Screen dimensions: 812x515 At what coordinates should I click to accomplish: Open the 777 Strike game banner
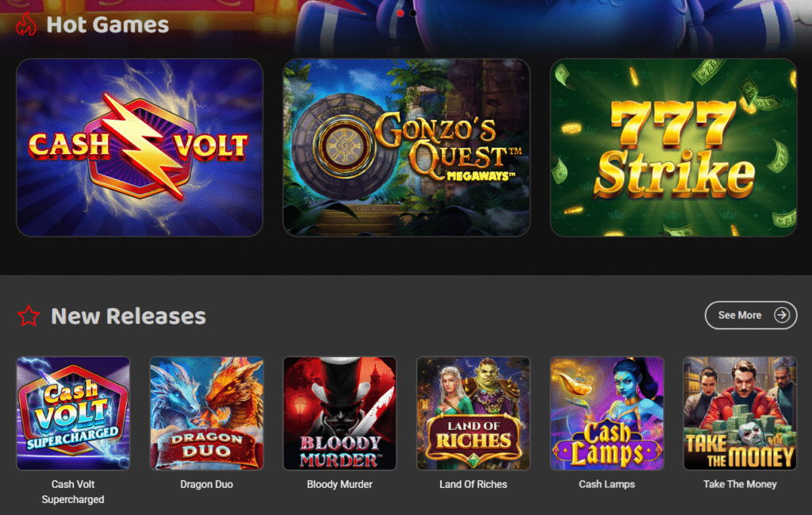pyautogui.click(x=673, y=148)
